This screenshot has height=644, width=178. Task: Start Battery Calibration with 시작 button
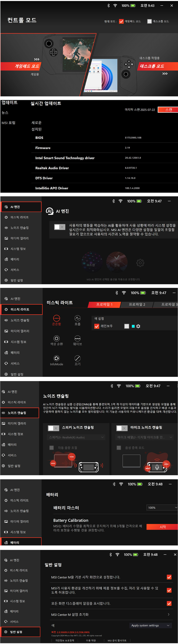point(162,527)
